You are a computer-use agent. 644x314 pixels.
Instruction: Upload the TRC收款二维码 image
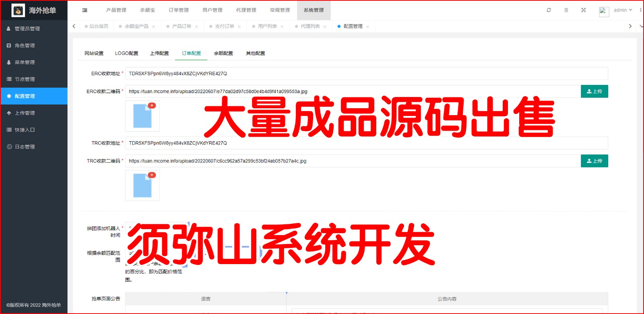tap(594, 161)
